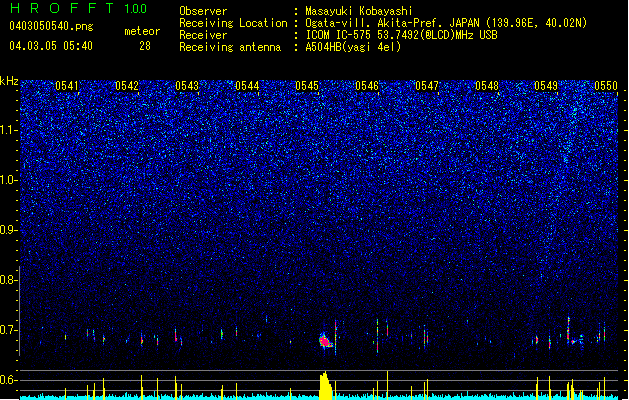Click the large red meteor echo near 0545

click(325, 341)
